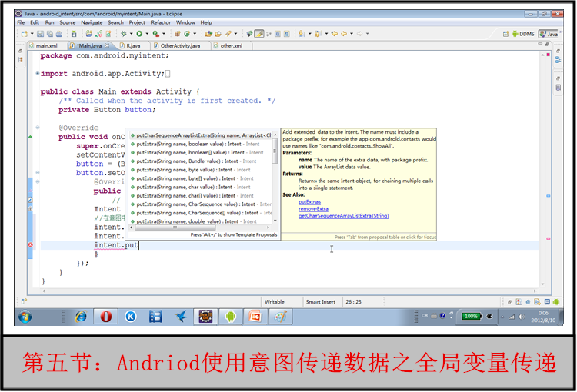This screenshot has width=577, height=392.
Task: Select putCharSequenceArrayListExtra proposal
Action: [201, 135]
